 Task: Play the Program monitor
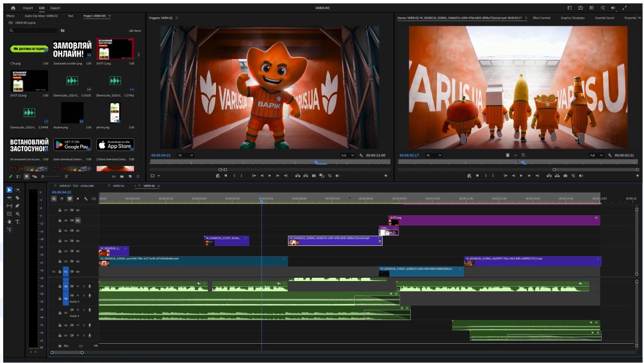pyautogui.click(x=270, y=175)
